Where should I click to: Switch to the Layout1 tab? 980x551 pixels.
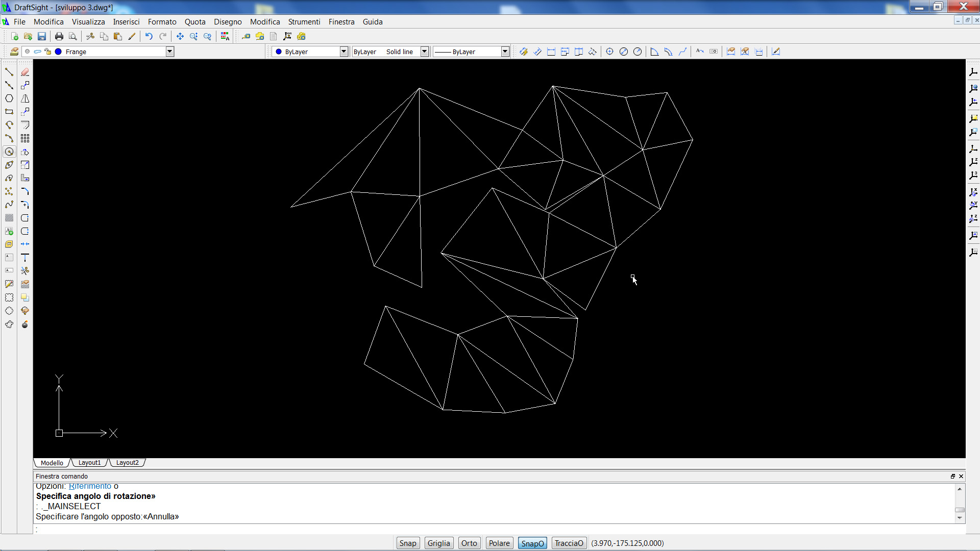89,463
